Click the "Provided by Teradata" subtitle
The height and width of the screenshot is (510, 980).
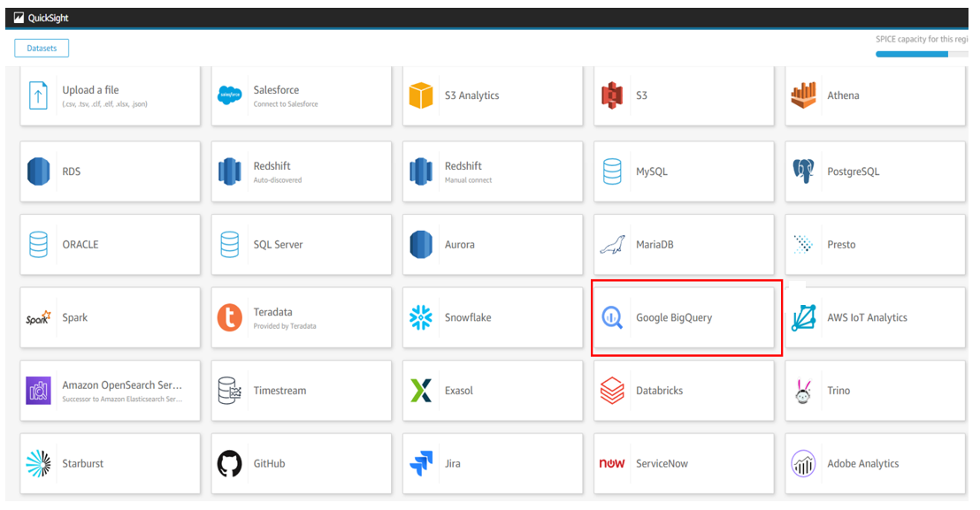coord(285,326)
